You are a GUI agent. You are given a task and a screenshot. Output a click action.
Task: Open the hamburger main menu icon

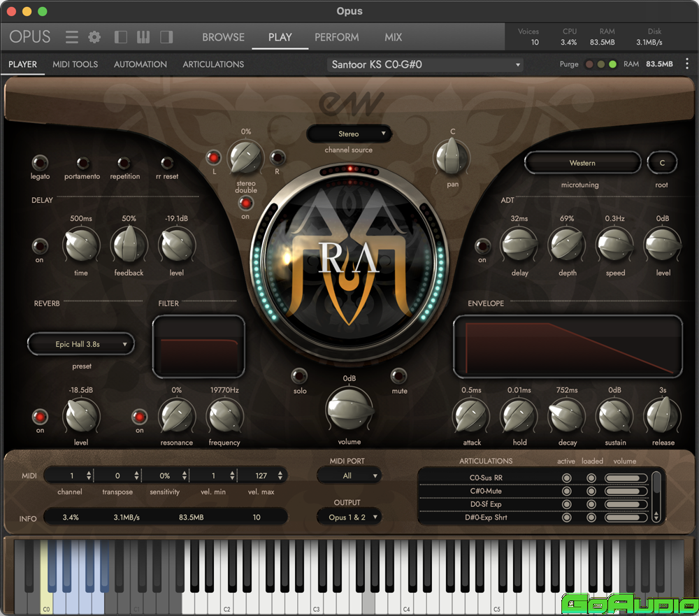coord(72,37)
